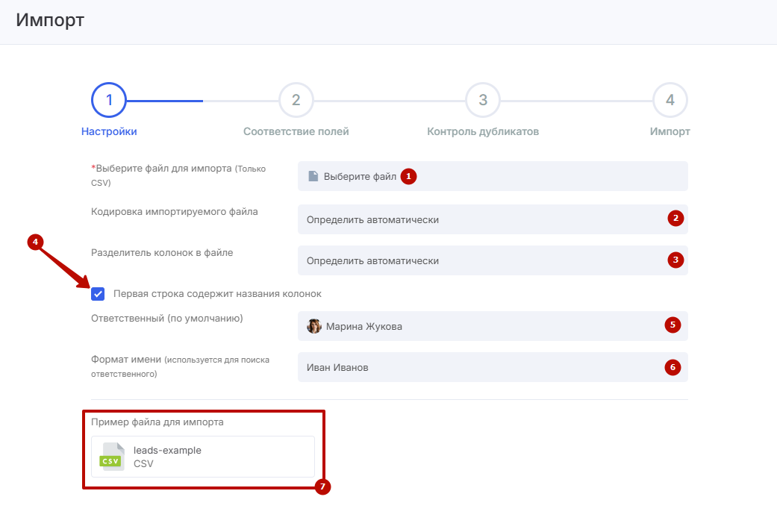Uncheck the Первая строка содержит названия колонок checkbox
This screenshot has height=532, width=777.
(x=98, y=294)
